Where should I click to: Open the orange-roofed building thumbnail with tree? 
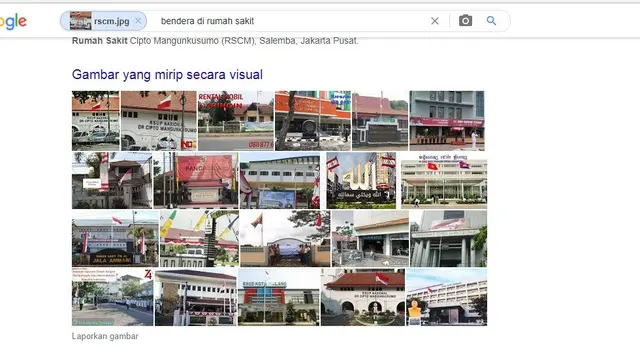(313, 121)
